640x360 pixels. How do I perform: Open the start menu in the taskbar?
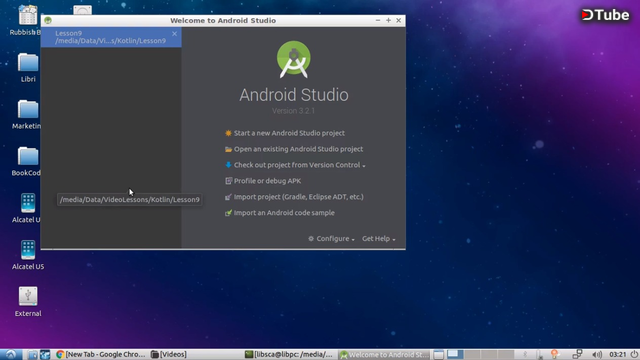[11, 354]
